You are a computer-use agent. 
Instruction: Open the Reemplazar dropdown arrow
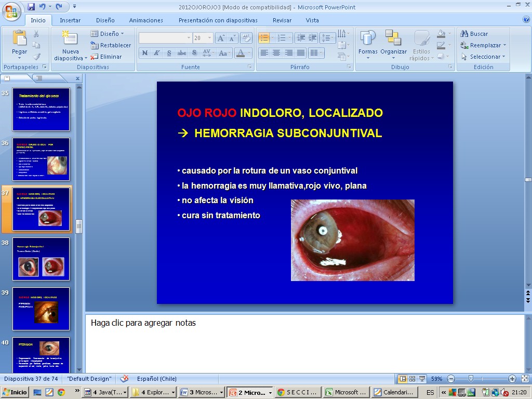tap(504, 45)
